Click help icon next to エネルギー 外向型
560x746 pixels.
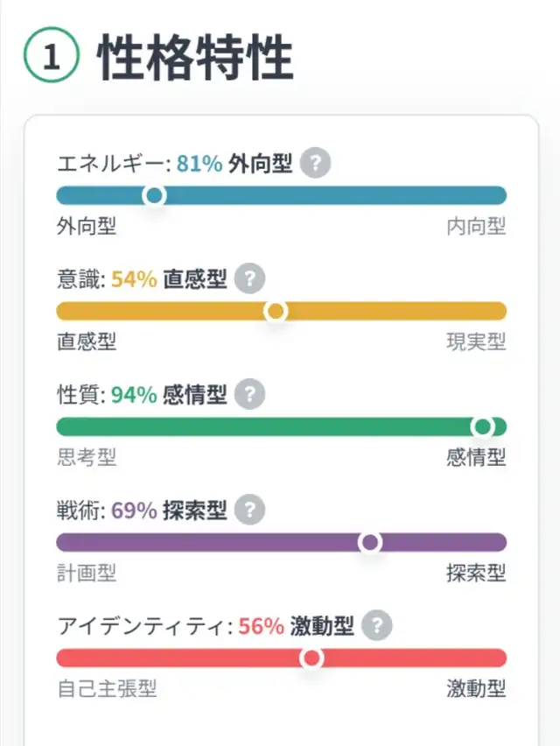pyautogui.click(x=315, y=164)
